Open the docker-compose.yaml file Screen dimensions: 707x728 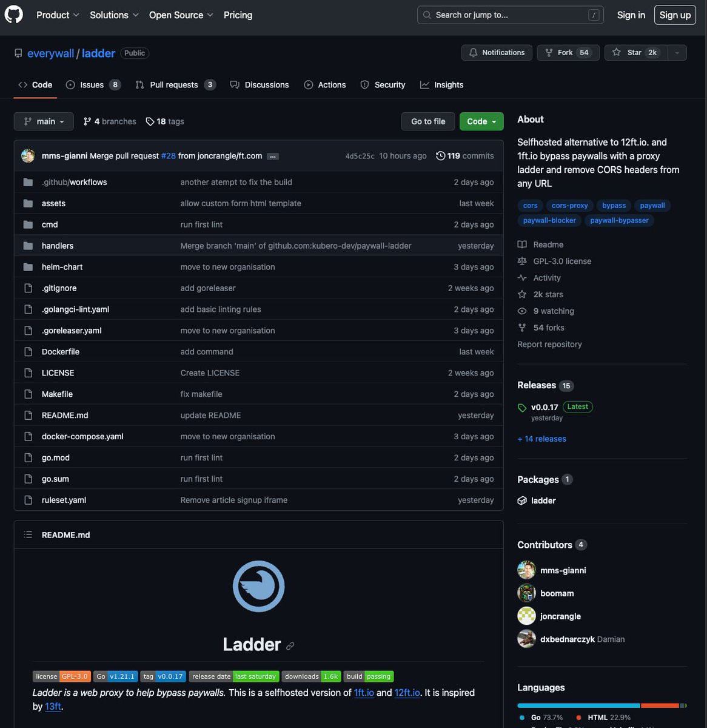click(x=82, y=436)
